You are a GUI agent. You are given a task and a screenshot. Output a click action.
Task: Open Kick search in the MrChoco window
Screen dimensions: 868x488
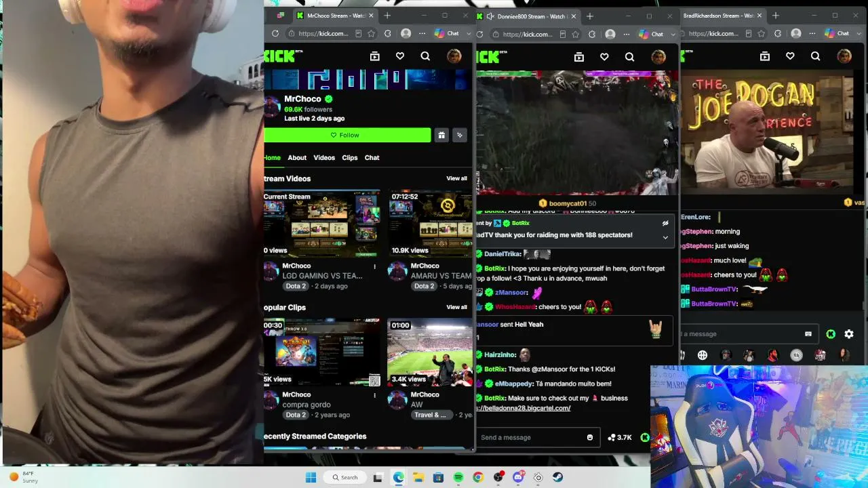coord(425,57)
